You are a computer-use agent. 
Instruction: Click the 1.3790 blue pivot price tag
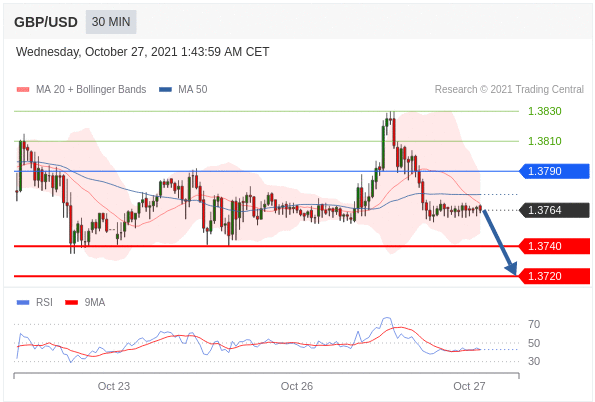tap(554, 171)
